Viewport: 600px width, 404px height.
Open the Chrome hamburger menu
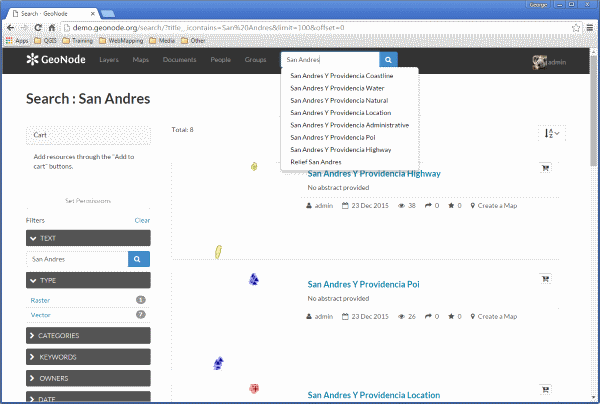tap(590, 28)
